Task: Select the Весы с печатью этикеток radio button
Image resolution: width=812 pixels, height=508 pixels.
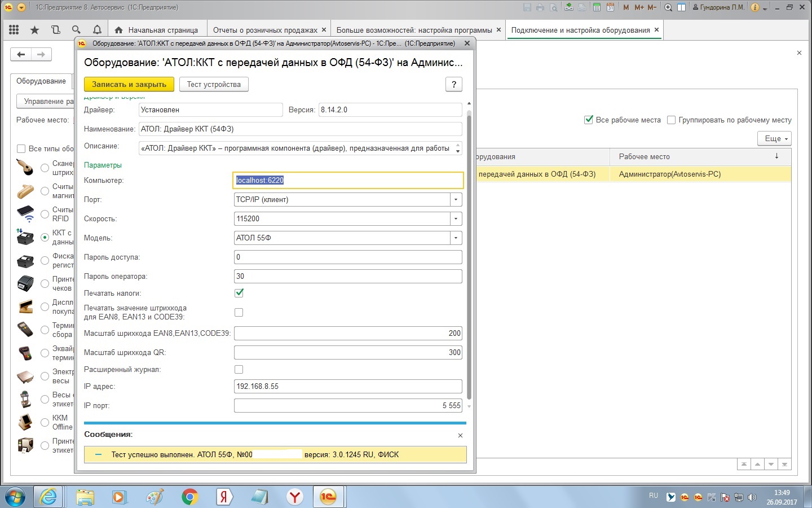Action: click(45, 399)
